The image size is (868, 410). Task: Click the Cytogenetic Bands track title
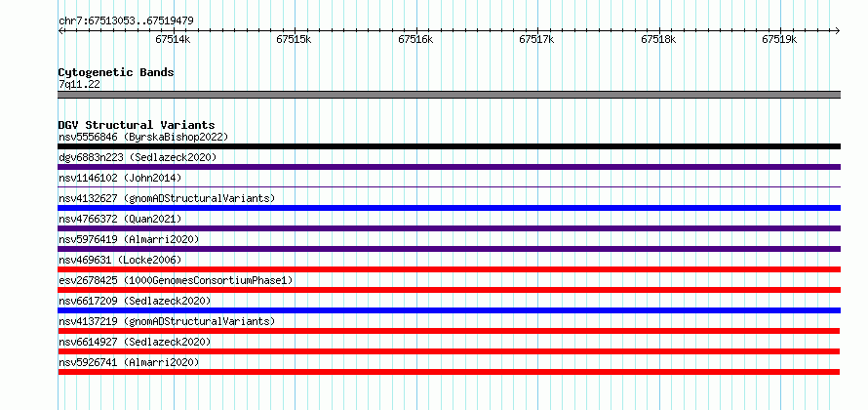[x=116, y=72]
